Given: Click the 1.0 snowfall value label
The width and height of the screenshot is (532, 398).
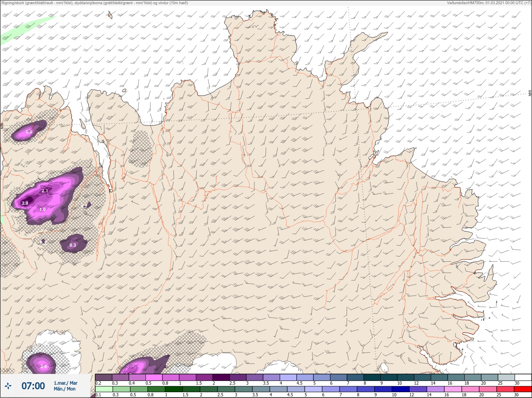Looking at the screenshot, I should coord(42,210).
